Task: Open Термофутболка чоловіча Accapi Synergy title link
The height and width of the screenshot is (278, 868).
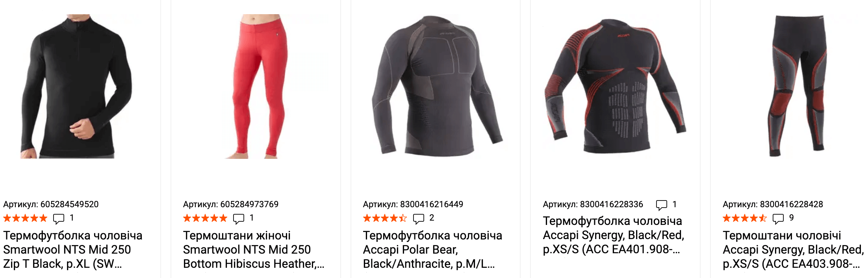Action: click(614, 235)
